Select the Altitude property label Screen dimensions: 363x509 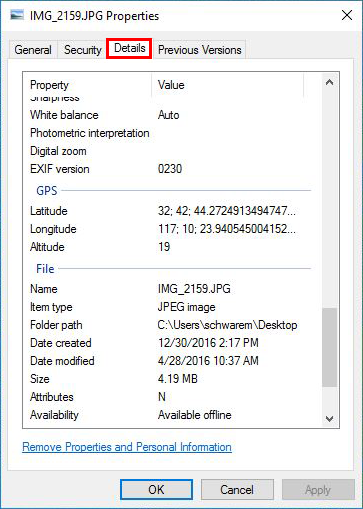47,247
